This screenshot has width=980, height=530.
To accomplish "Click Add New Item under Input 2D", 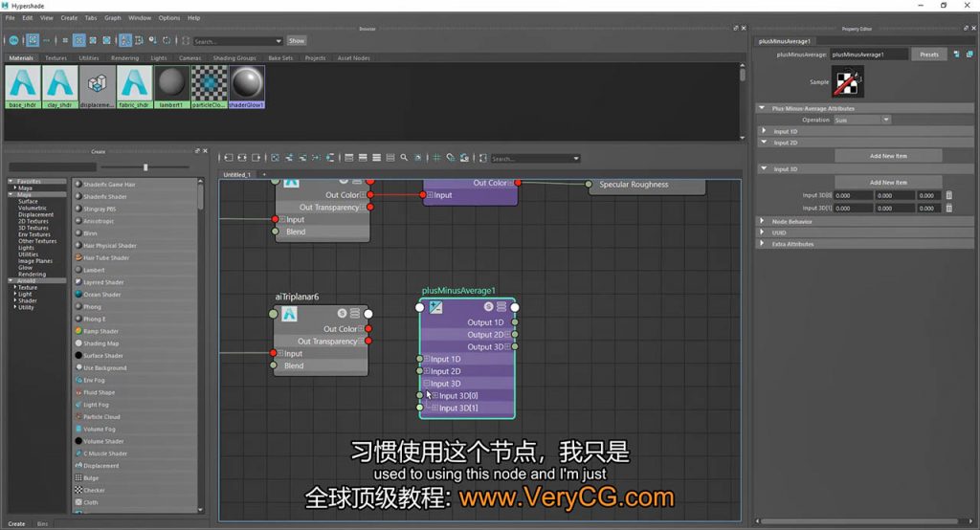I will (x=888, y=156).
